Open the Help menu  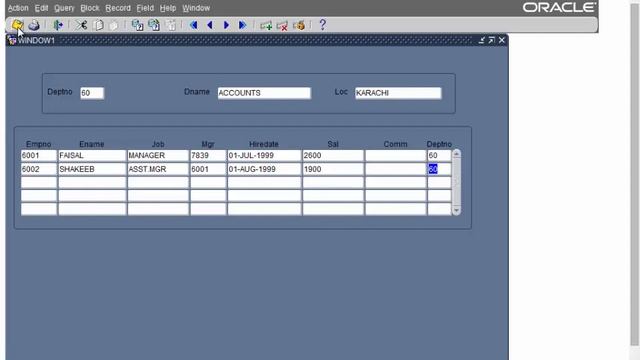168,8
